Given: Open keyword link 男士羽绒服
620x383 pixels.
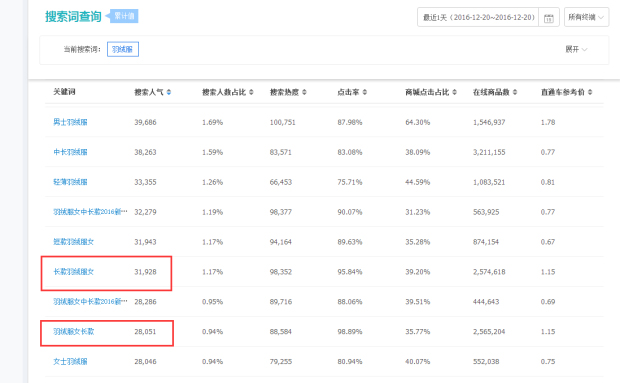Looking at the screenshot, I should 70,122.
